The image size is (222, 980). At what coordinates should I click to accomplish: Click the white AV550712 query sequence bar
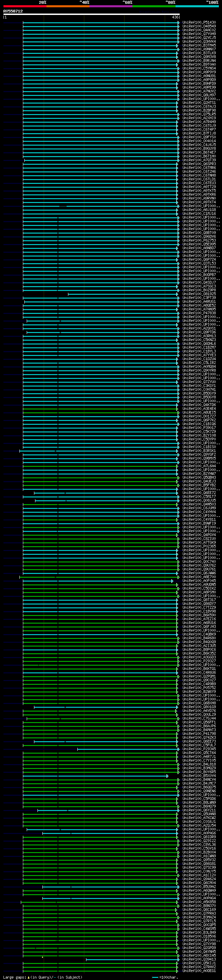click(92, 14)
